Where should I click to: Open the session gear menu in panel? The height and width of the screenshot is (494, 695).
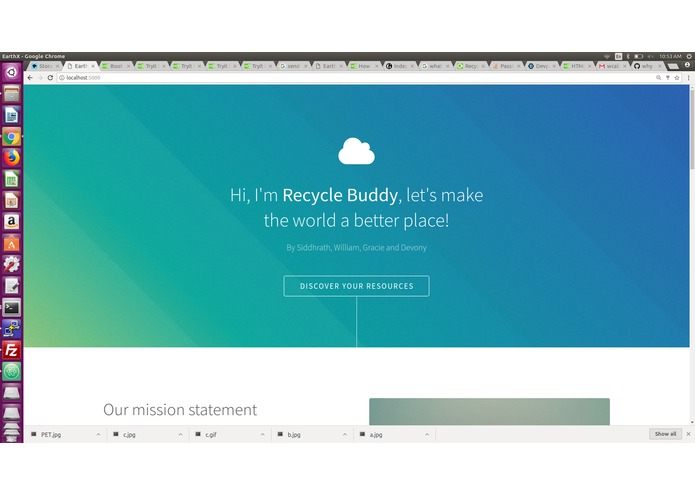(x=689, y=56)
